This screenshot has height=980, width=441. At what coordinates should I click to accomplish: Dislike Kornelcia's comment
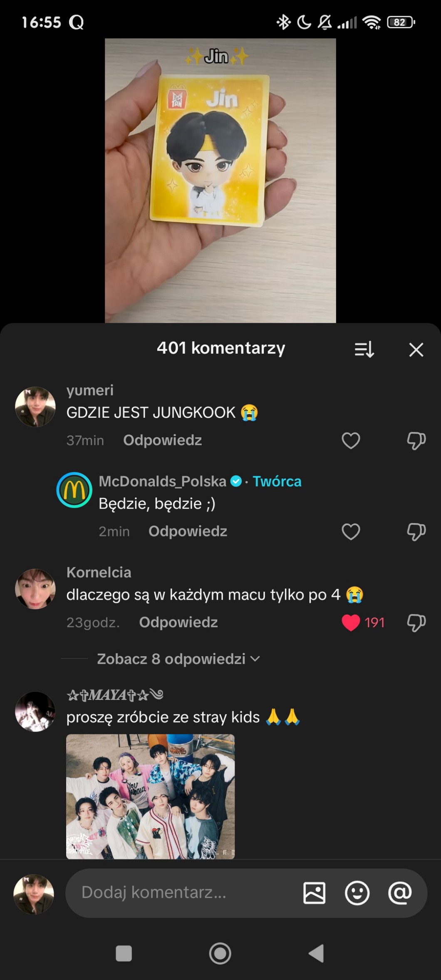click(416, 623)
